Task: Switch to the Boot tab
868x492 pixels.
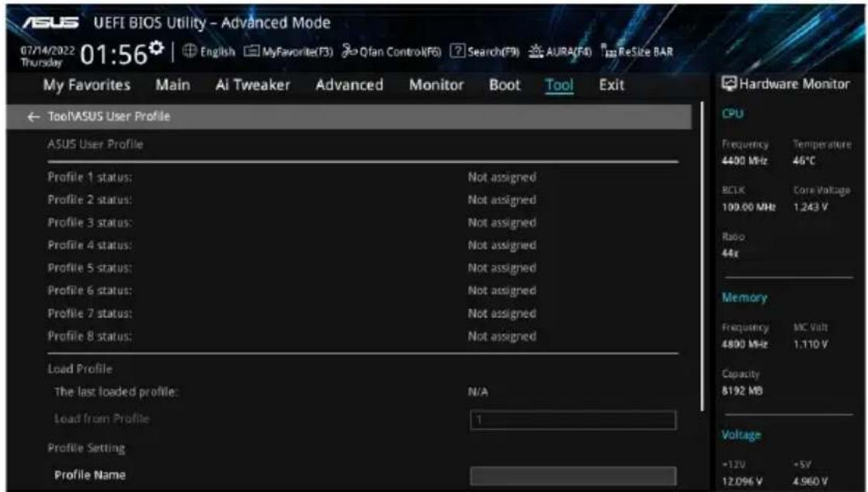Action: (505, 85)
